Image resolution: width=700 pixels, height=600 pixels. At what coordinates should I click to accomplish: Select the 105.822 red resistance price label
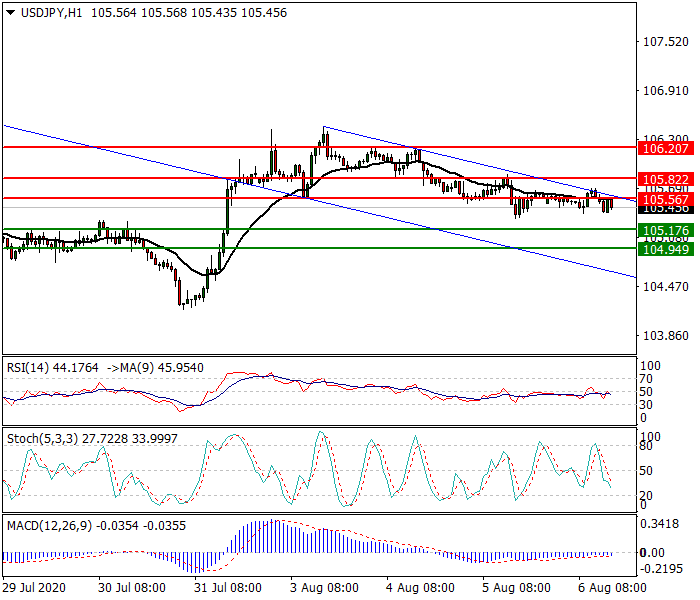tap(666, 179)
